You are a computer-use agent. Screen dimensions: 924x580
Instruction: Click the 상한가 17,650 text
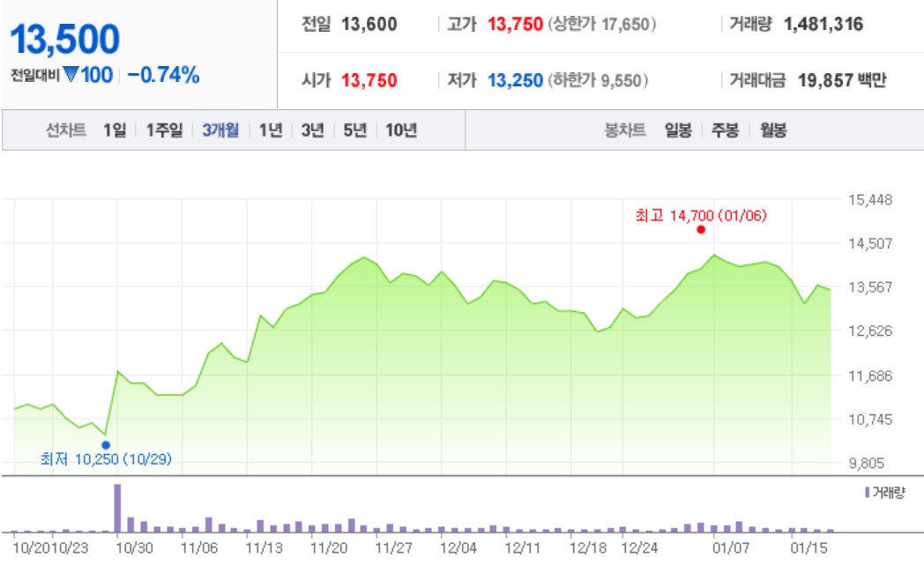coord(602,24)
